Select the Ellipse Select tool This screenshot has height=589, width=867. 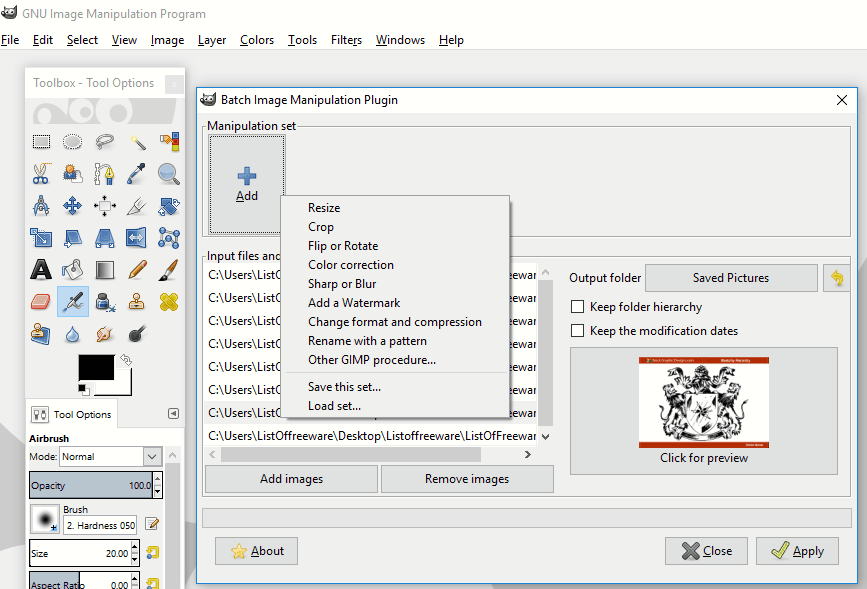click(72, 142)
